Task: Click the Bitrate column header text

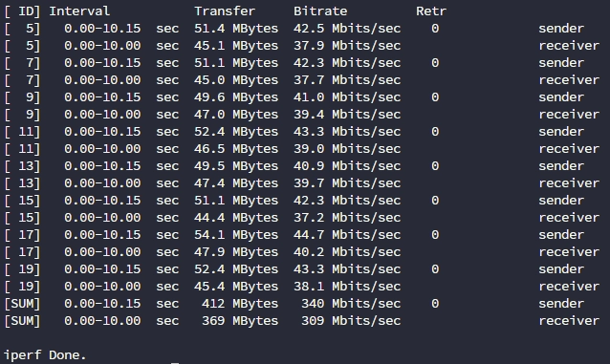Action: [x=320, y=11]
